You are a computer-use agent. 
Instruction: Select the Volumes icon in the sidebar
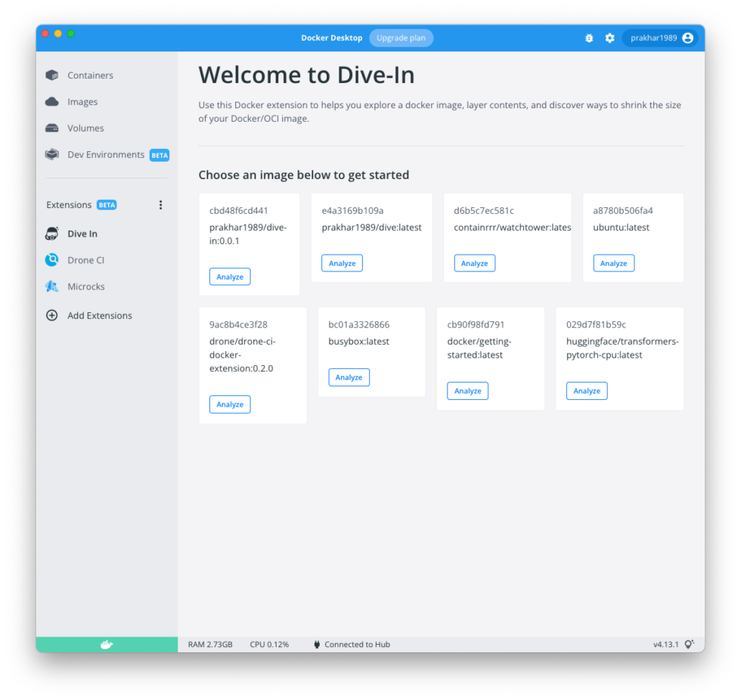[51, 128]
